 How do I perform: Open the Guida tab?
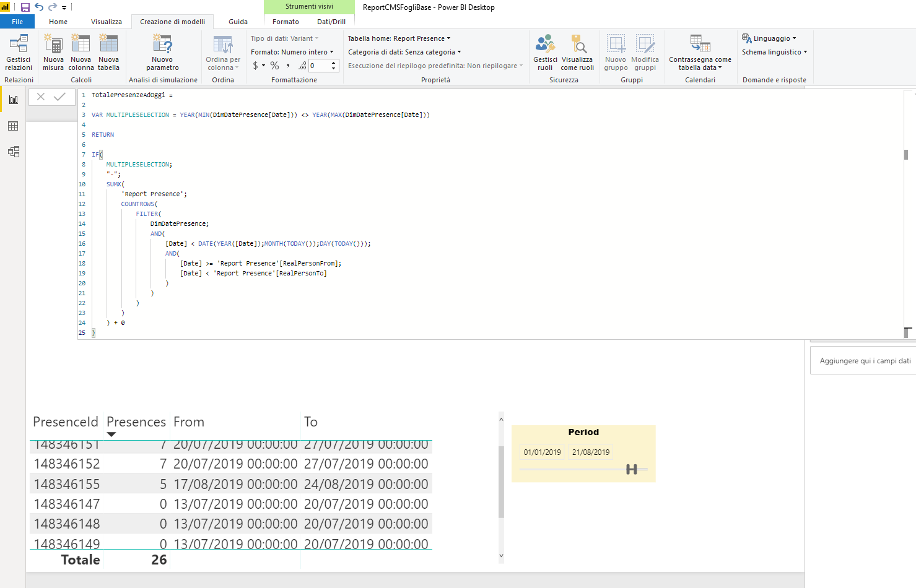click(238, 22)
